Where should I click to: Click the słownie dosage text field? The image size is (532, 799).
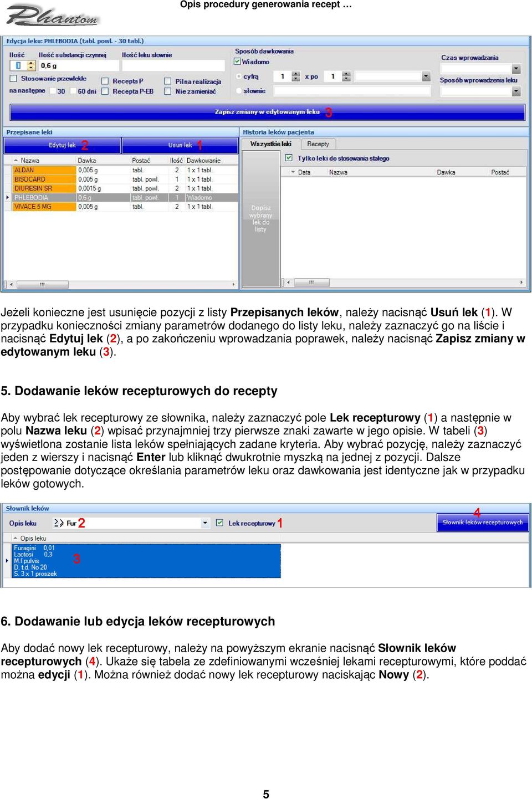(x=352, y=91)
